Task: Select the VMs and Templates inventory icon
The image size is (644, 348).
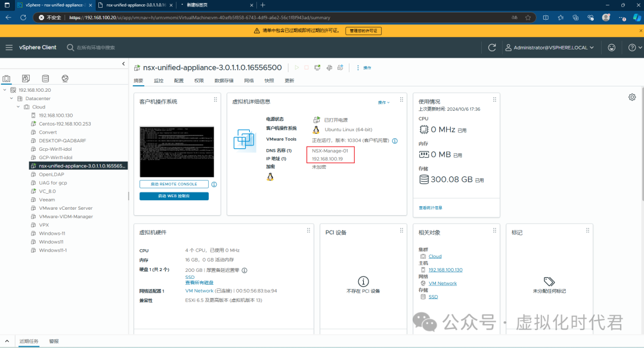Action: pyautogui.click(x=26, y=79)
